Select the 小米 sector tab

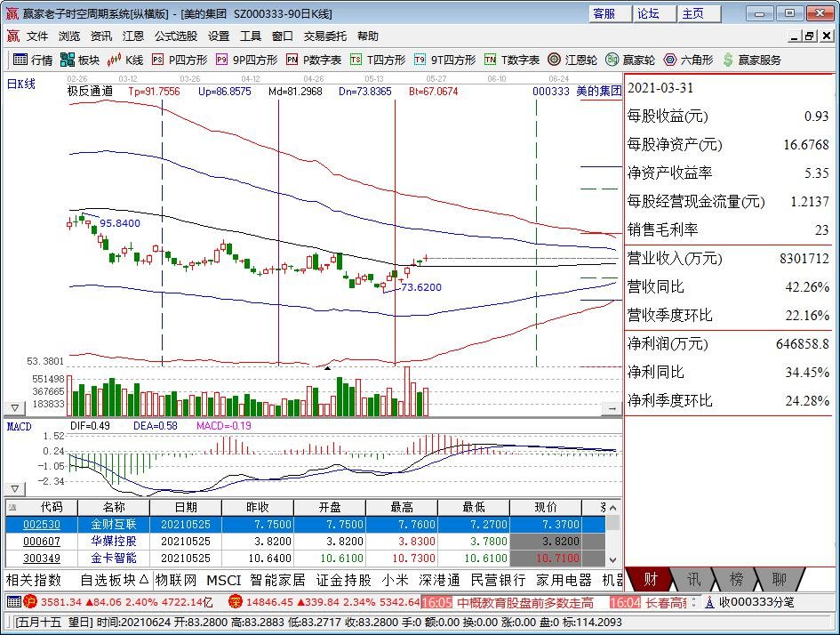click(x=396, y=580)
